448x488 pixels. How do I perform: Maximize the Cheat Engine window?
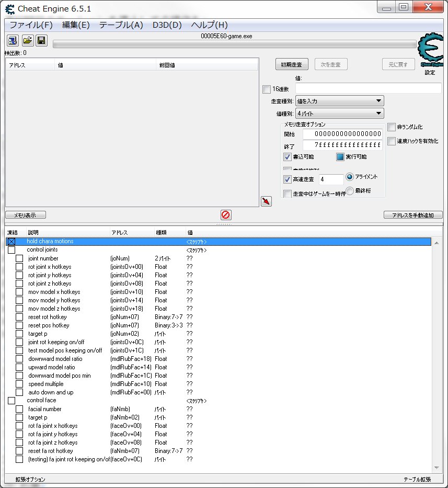click(404, 7)
